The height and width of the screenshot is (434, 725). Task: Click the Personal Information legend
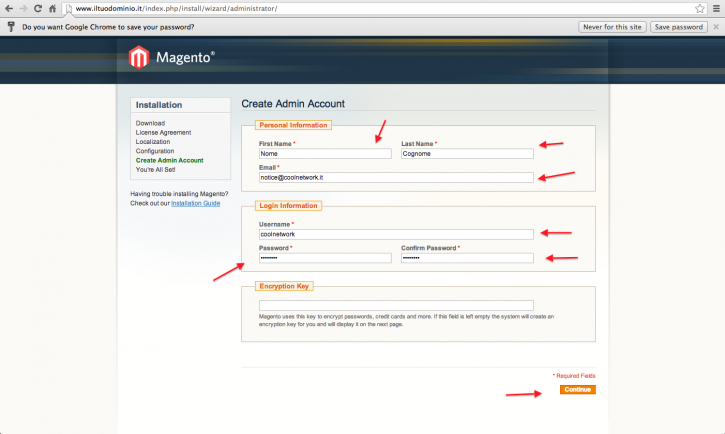(293, 125)
